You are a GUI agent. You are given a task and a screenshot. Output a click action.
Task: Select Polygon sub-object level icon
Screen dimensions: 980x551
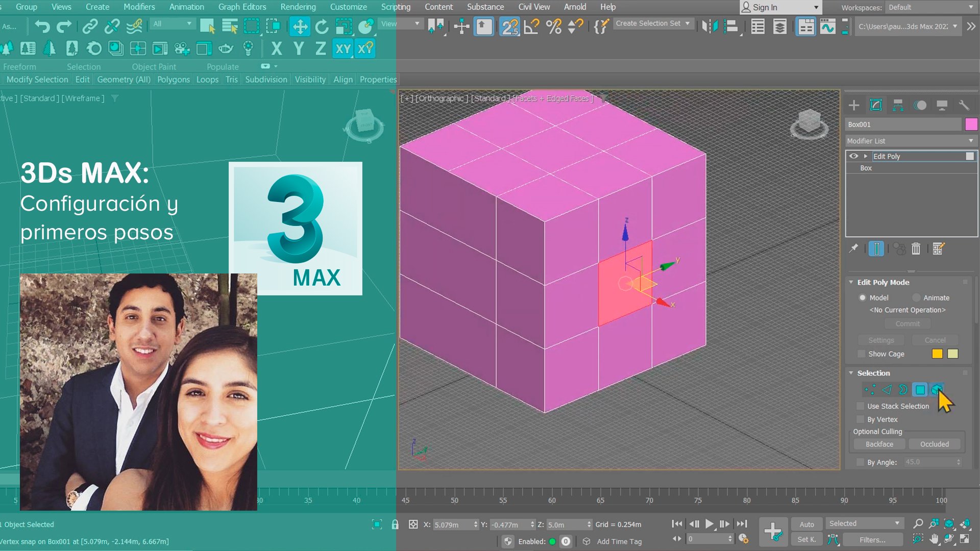(x=920, y=390)
